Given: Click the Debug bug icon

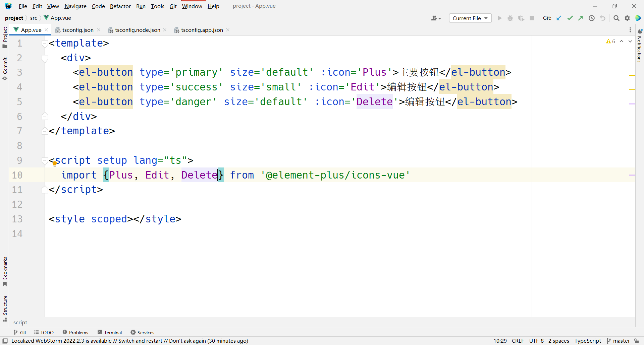Looking at the screenshot, I should [510, 18].
